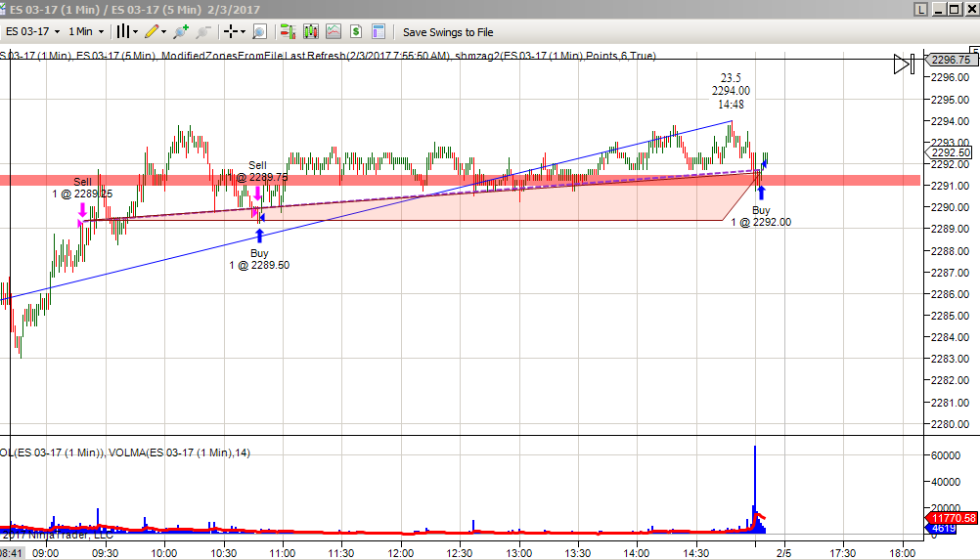Open the ES 03-17 instrument selector dropdown
Screen dimensions: 980x560
pos(32,31)
